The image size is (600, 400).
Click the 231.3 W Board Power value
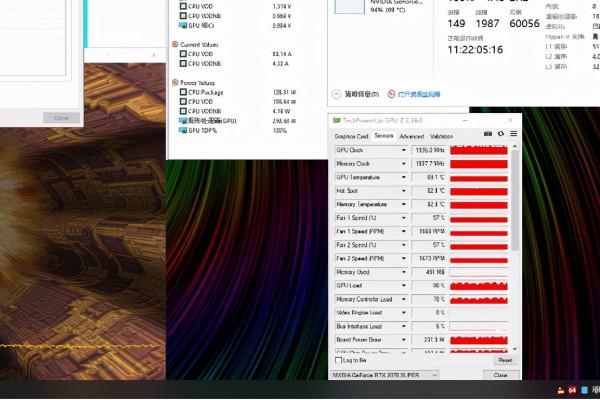pyautogui.click(x=429, y=340)
